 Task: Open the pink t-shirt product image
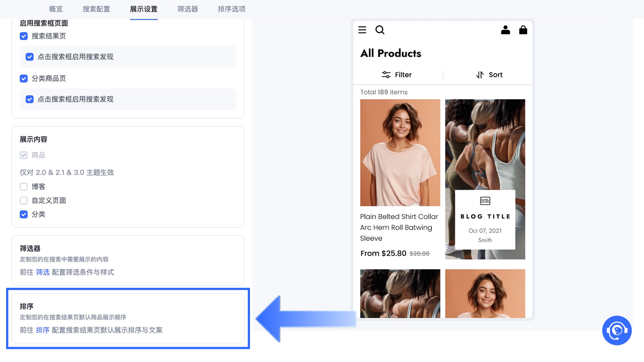400,153
